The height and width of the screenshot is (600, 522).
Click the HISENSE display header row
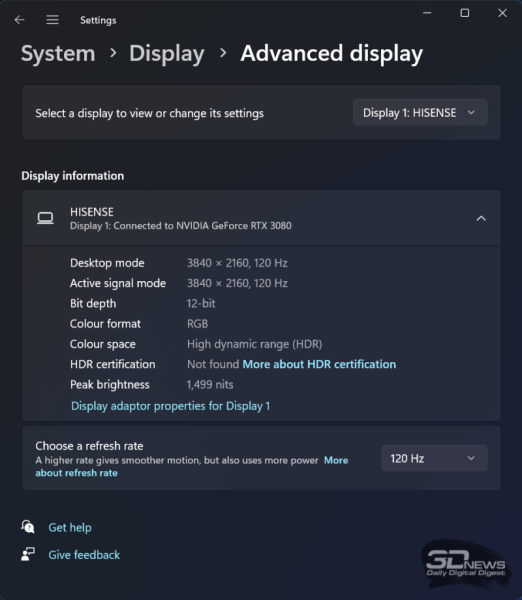point(261,218)
